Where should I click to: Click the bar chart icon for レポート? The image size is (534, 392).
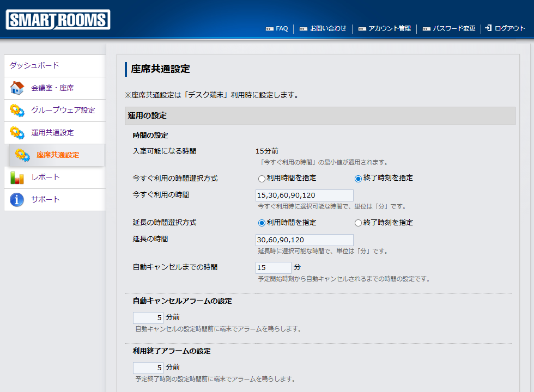click(17, 177)
